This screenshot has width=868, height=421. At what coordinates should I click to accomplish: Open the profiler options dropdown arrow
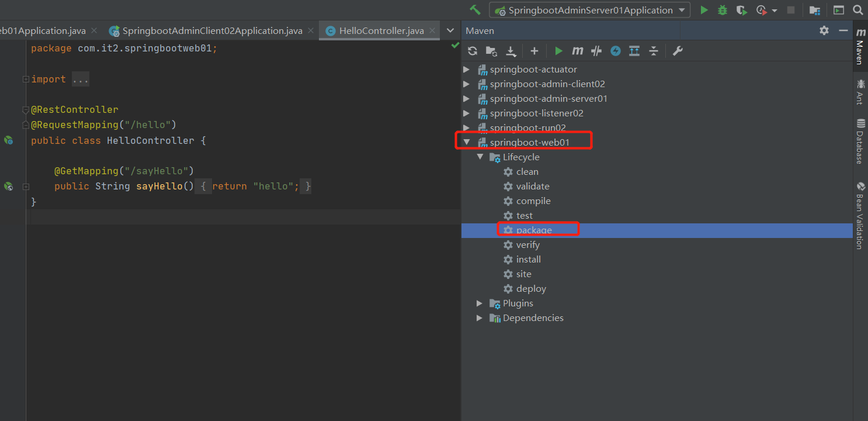(x=775, y=11)
